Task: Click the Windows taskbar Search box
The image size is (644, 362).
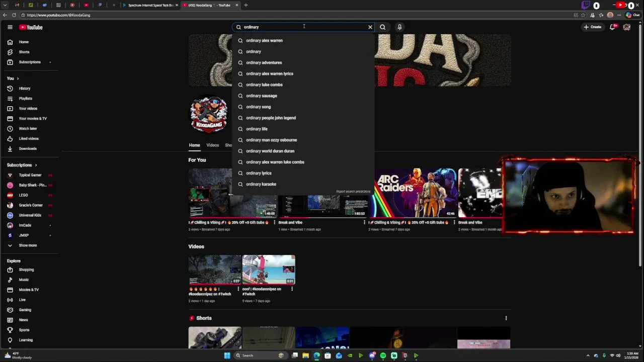Action: tap(261, 355)
